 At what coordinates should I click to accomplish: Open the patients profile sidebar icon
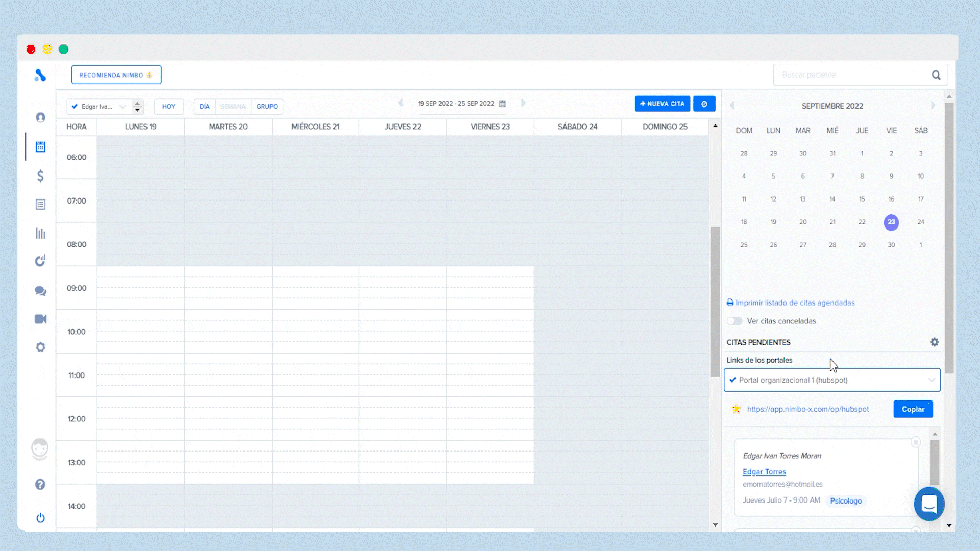(40, 118)
